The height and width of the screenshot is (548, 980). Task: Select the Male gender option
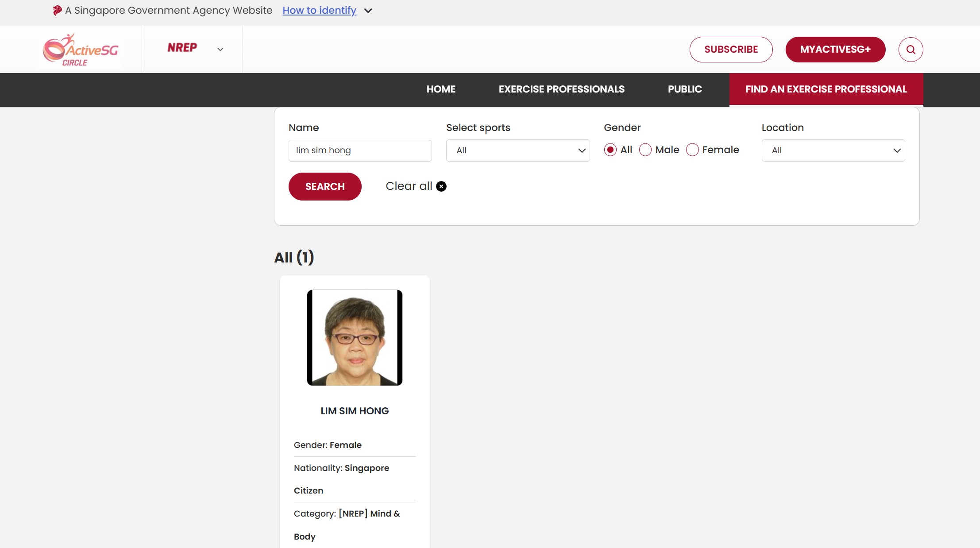pos(645,150)
